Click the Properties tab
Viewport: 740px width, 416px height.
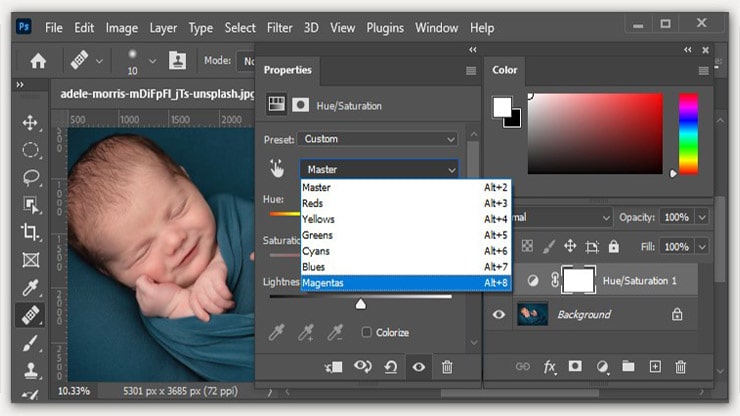(287, 70)
